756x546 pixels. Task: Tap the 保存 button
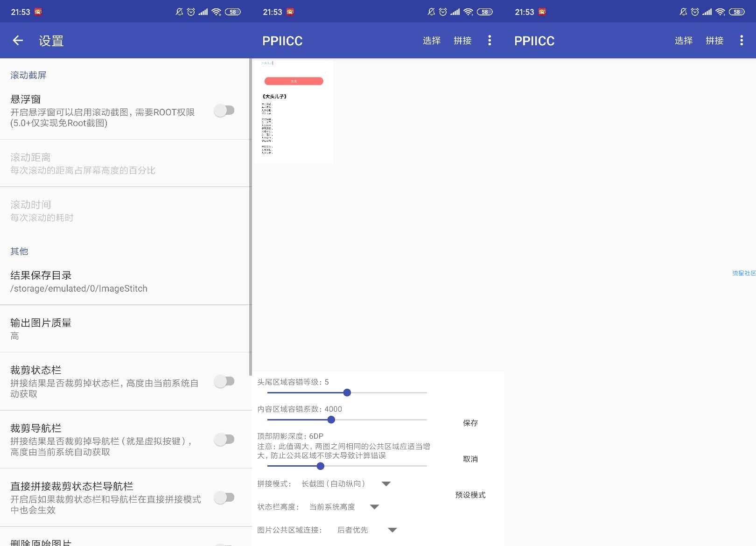[470, 423]
